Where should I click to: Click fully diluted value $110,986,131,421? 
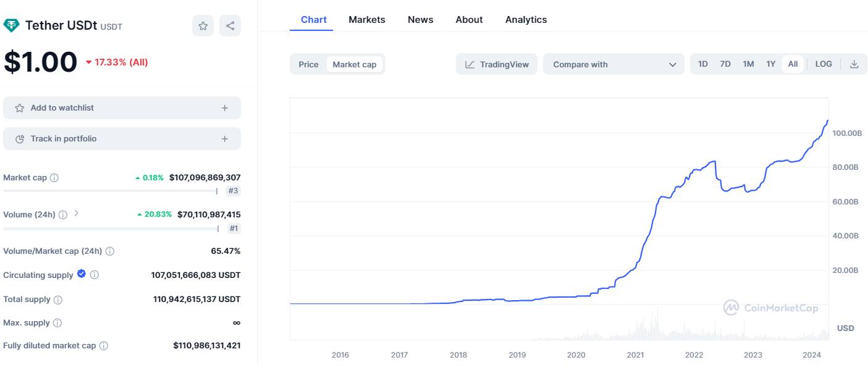(207, 346)
